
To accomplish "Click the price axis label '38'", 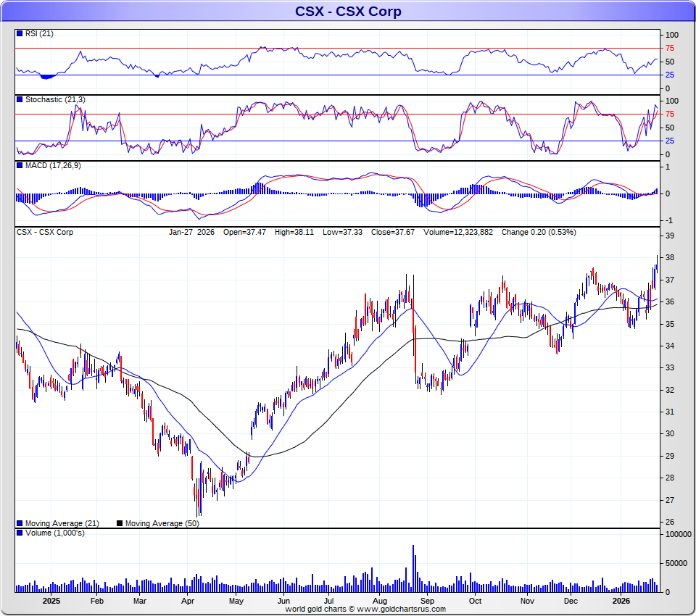I will pyautogui.click(x=669, y=258).
